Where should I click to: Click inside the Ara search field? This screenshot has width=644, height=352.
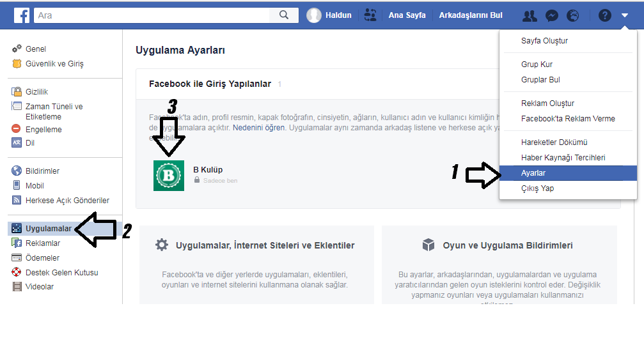[x=152, y=15]
